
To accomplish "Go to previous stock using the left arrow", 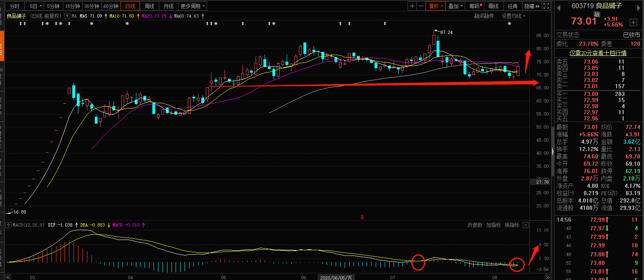I will click(x=559, y=8).
